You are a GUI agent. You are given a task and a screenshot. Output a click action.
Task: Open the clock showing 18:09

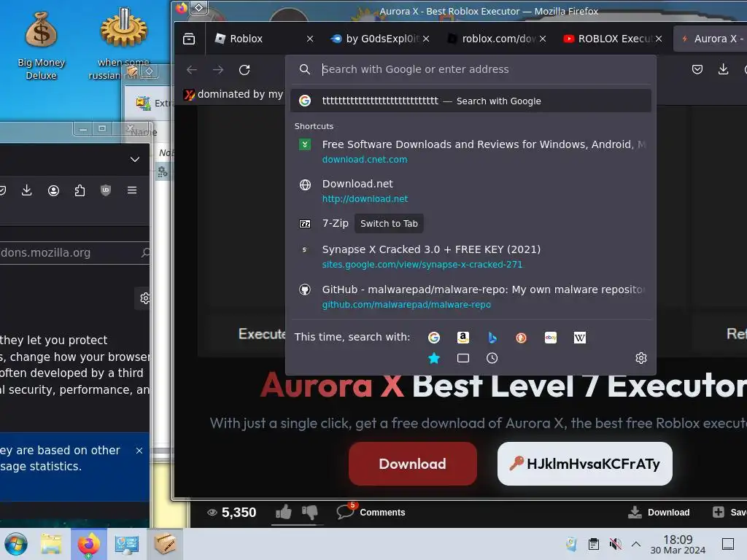pyautogui.click(x=678, y=544)
